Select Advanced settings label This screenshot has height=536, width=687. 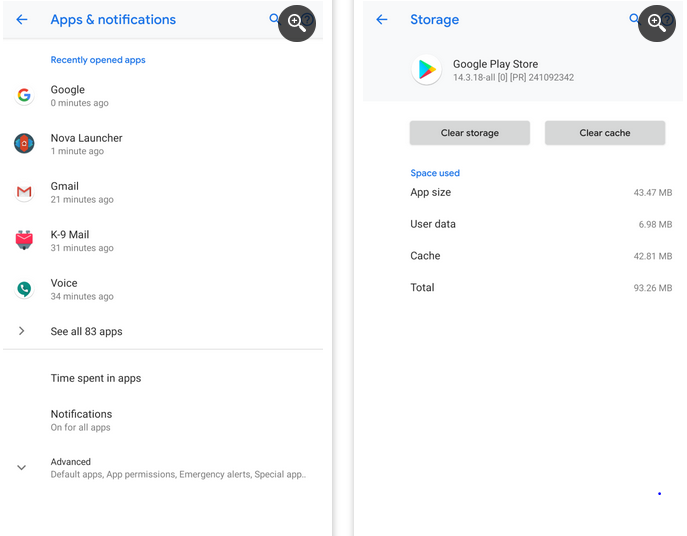[x=71, y=461]
